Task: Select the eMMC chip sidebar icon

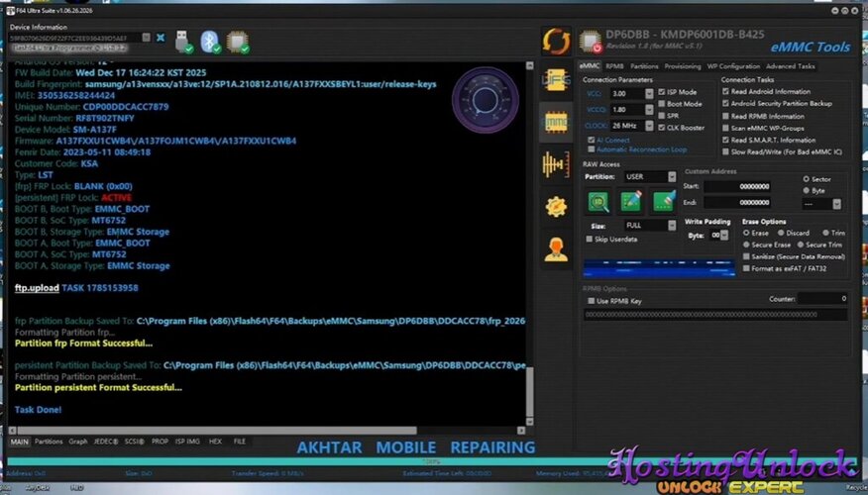Action: coord(556,122)
